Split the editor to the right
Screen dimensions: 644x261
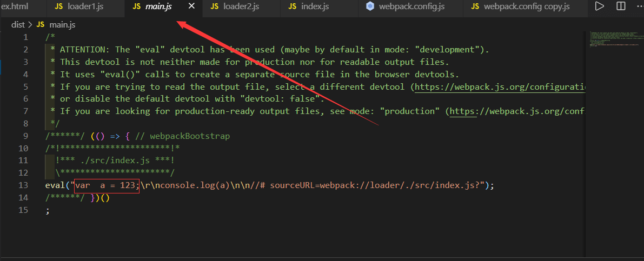(x=621, y=6)
